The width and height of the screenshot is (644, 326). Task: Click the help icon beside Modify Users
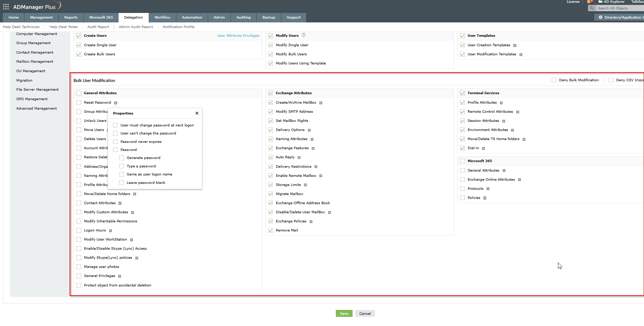pyautogui.click(x=304, y=35)
